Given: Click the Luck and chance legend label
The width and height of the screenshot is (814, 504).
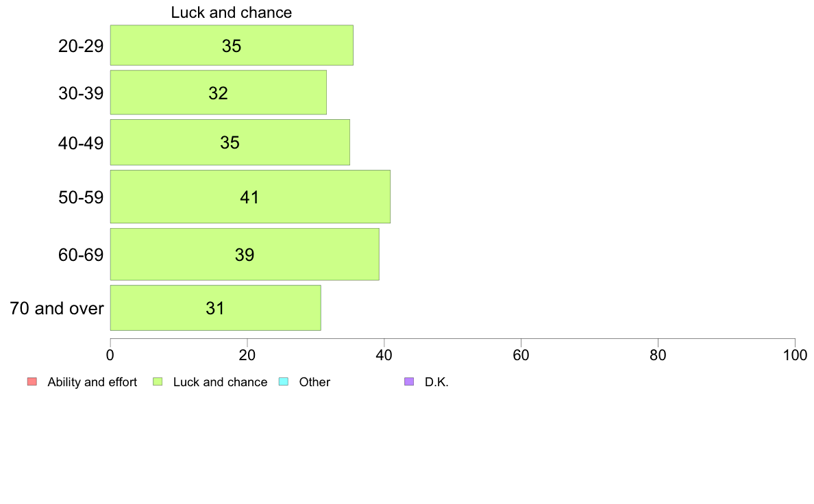Looking at the screenshot, I should (x=220, y=382).
